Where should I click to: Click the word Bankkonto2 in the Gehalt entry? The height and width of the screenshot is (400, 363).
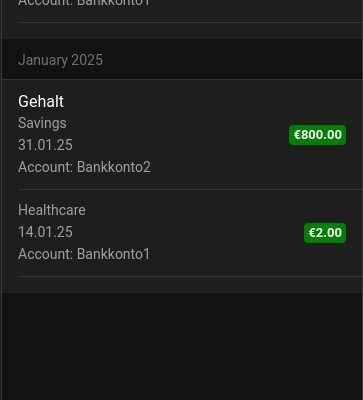click(x=114, y=167)
